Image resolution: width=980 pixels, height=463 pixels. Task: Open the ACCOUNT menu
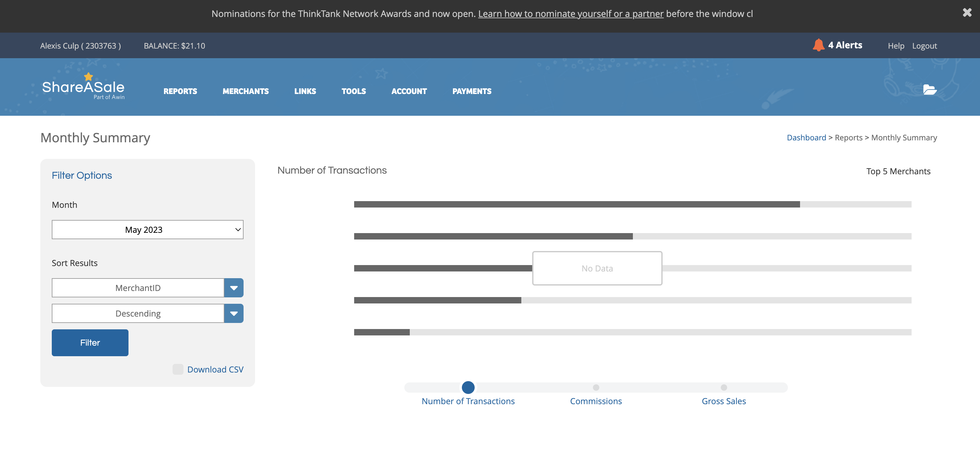[x=409, y=91]
